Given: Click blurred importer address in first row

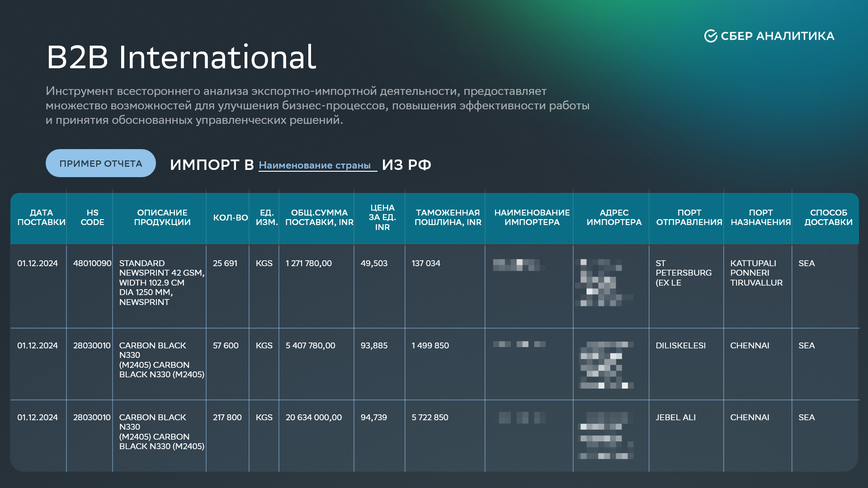Looking at the screenshot, I should (604, 282).
